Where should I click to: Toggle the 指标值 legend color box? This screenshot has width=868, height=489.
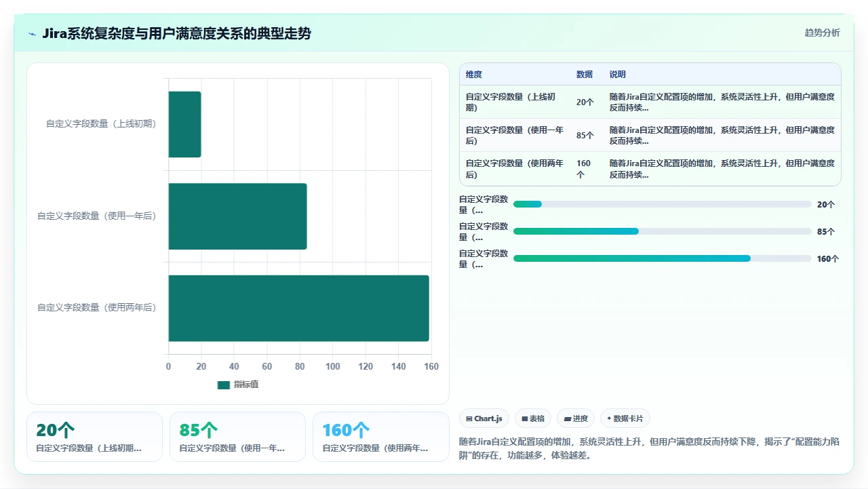[224, 385]
